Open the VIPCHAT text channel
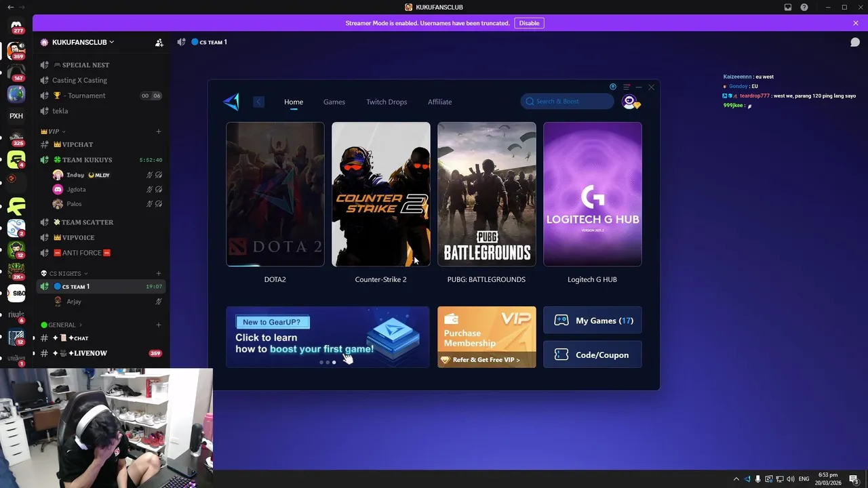Image resolution: width=868 pixels, height=488 pixels. point(101,144)
